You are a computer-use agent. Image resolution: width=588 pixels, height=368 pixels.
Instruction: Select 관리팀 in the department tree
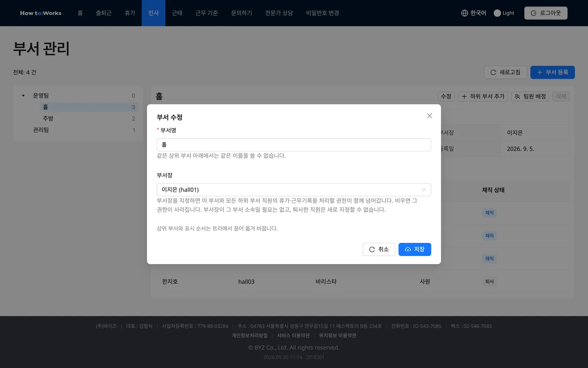click(x=41, y=130)
